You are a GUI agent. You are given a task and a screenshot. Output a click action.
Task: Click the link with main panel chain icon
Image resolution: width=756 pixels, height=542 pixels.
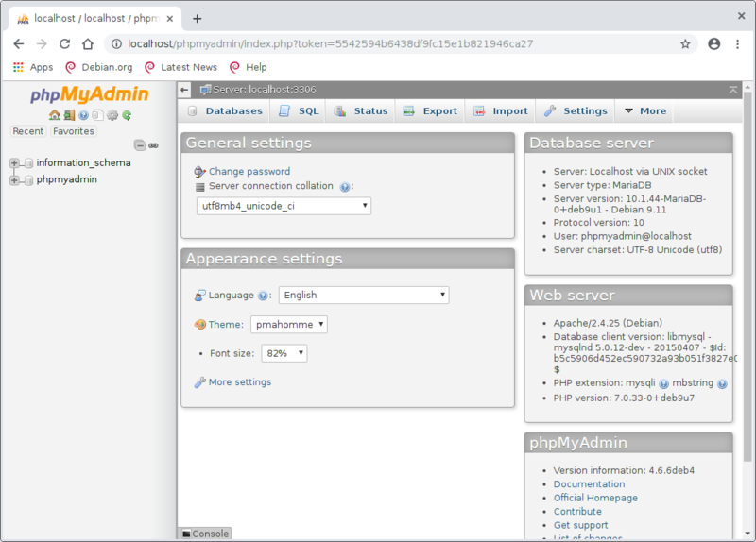click(x=153, y=145)
